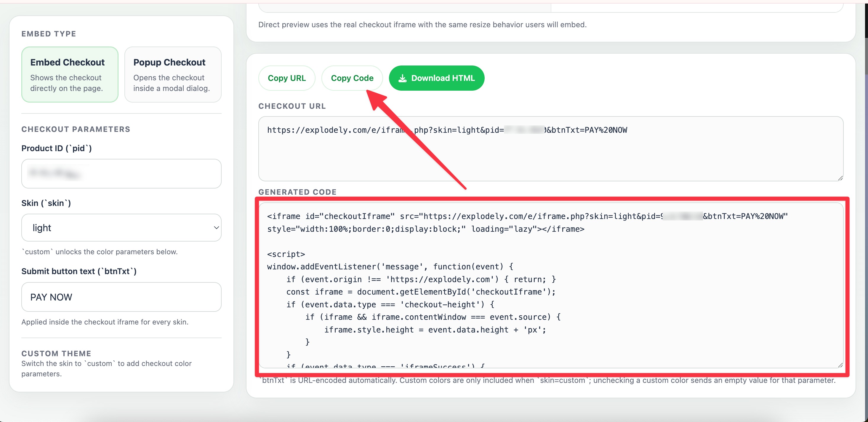Click the <script> line in generated code
Image resolution: width=868 pixels, height=422 pixels.
point(286,254)
